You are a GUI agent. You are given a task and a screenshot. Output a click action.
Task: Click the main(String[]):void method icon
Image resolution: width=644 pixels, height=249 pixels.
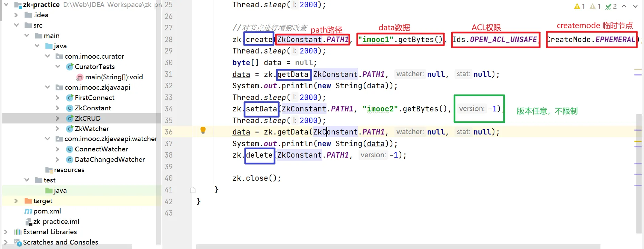coord(80,77)
